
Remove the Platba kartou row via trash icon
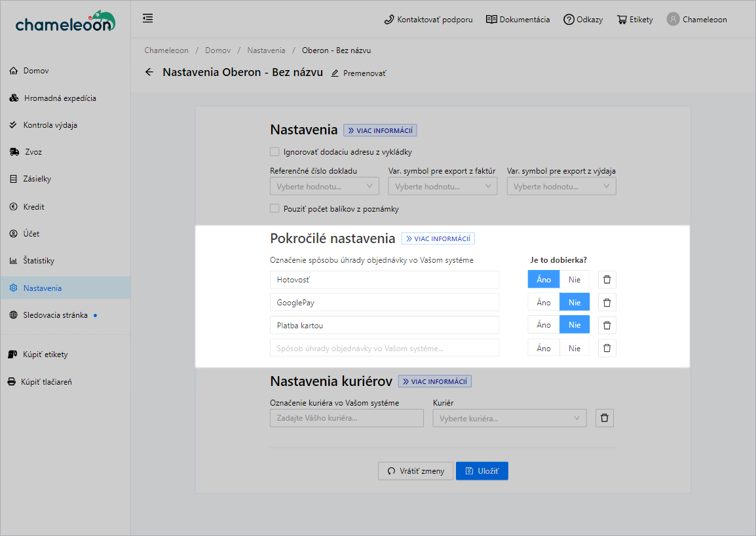pos(607,325)
